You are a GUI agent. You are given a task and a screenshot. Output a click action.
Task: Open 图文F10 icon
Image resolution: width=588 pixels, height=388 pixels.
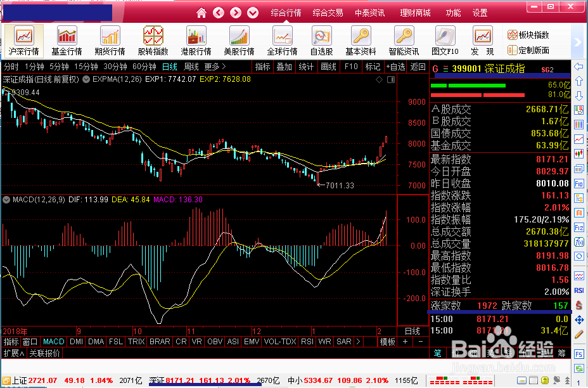coord(445,41)
